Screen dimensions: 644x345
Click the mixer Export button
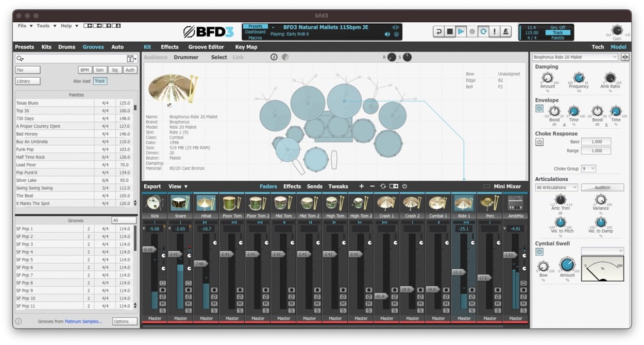152,186
